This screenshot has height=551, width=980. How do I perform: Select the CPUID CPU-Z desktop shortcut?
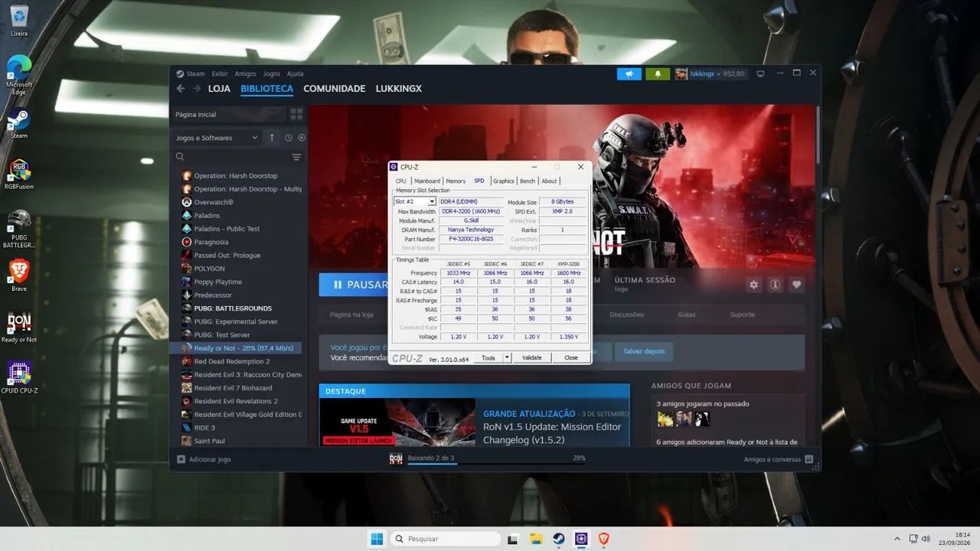[x=19, y=378]
